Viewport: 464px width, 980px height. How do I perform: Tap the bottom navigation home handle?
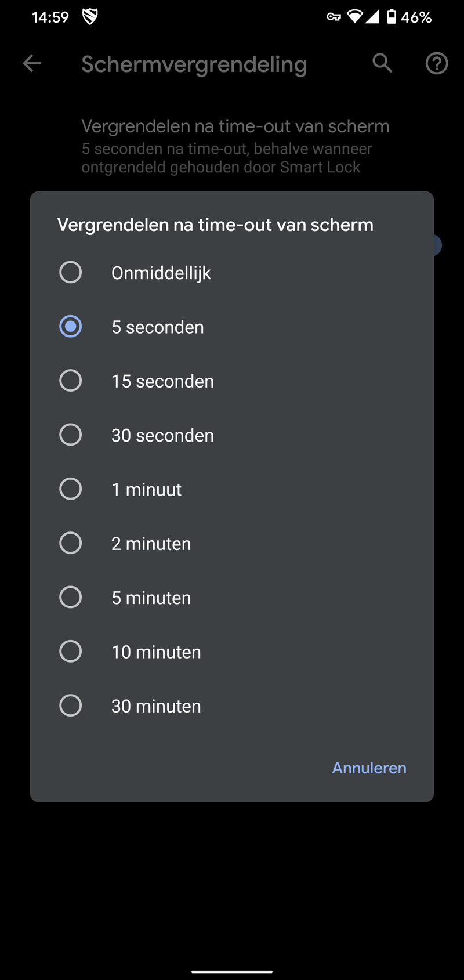pyautogui.click(x=232, y=971)
